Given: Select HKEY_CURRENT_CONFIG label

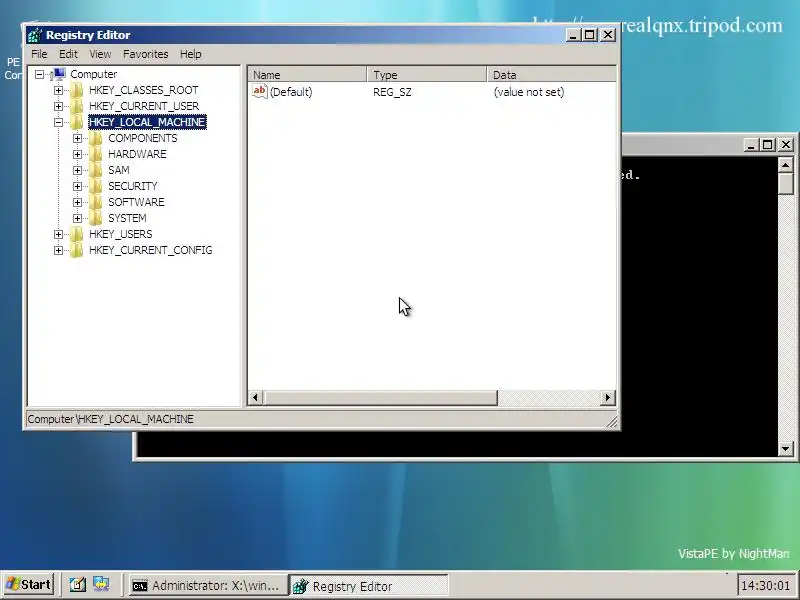Looking at the screenshot, I should [151, 250].
